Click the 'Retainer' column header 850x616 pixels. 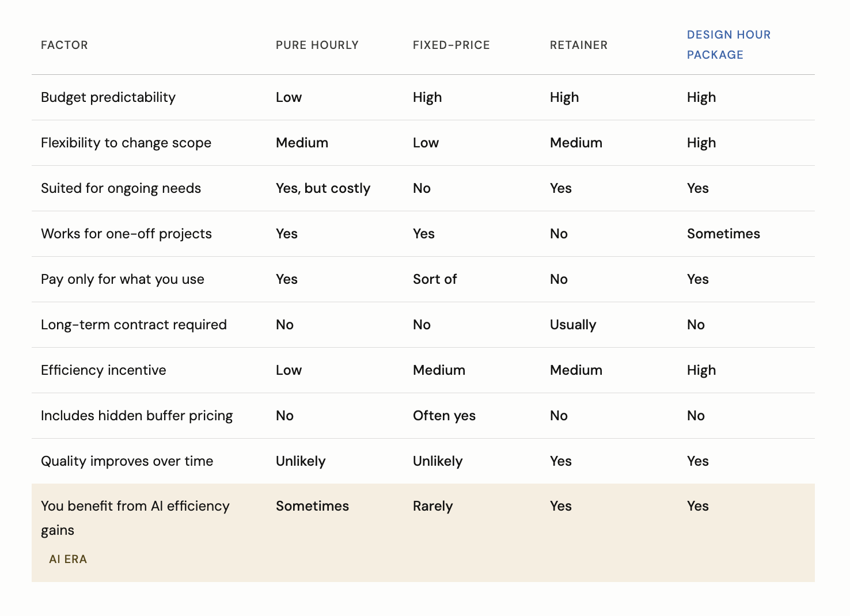(x=578, y=45)
